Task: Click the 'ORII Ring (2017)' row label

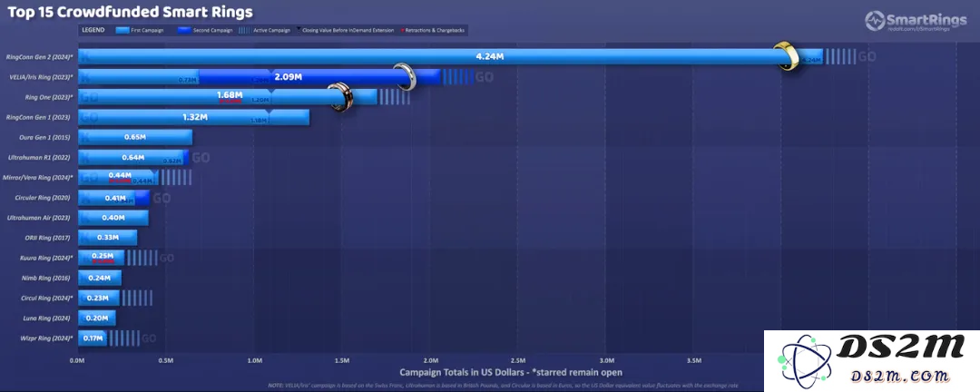Action: pos(48,238)
